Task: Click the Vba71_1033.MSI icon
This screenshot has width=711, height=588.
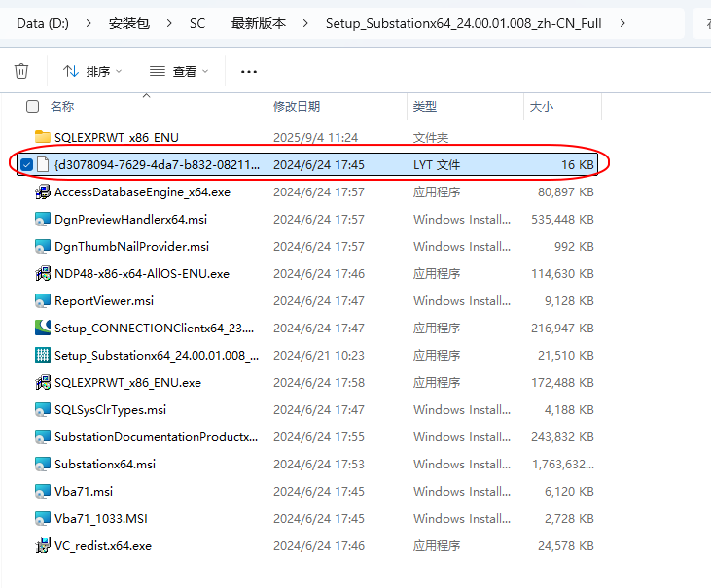Action: (x=43, y=518)
